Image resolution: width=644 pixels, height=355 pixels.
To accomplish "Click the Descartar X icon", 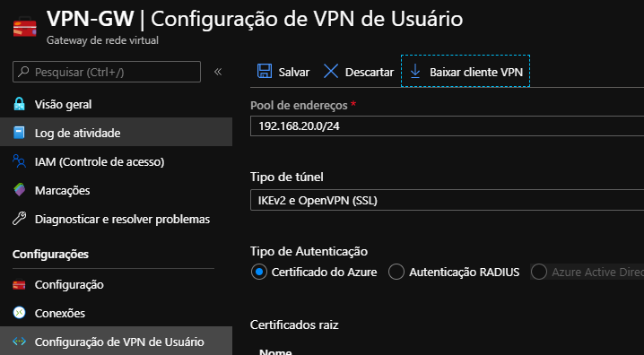I will [x=331, y=72].
